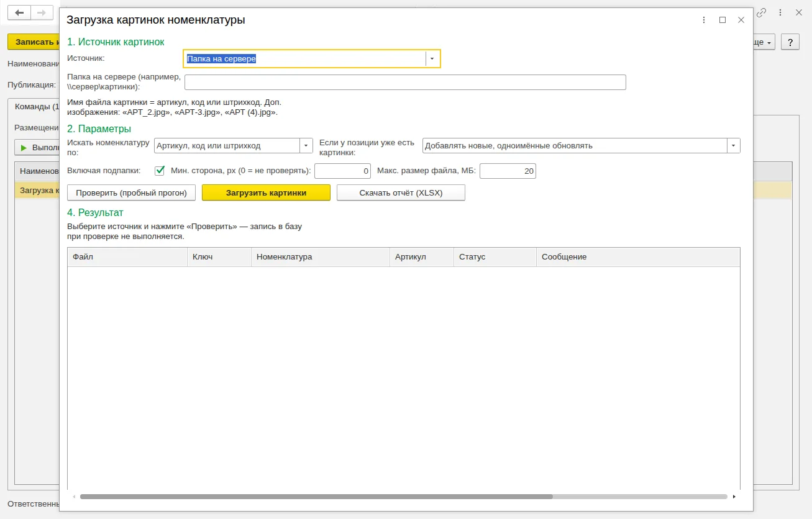Click the Файл column header
Image resolution: width=812 pixels, height=519 pixels.
127,257
